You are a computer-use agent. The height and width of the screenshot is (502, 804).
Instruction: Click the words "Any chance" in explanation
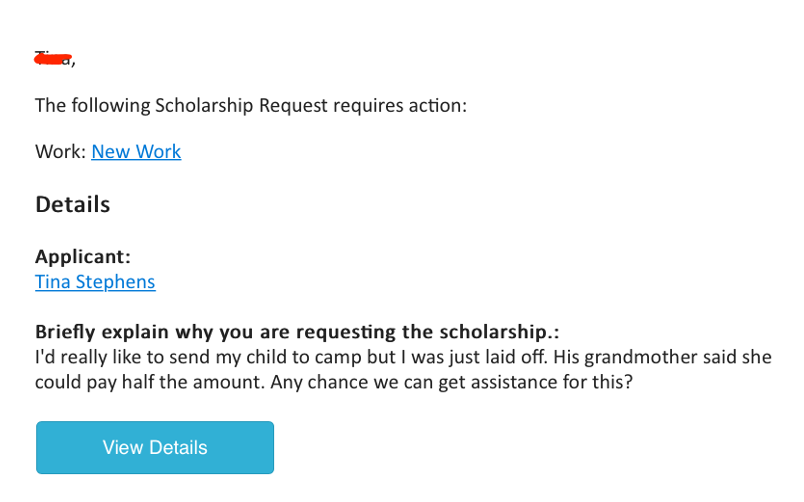[332, 382]
